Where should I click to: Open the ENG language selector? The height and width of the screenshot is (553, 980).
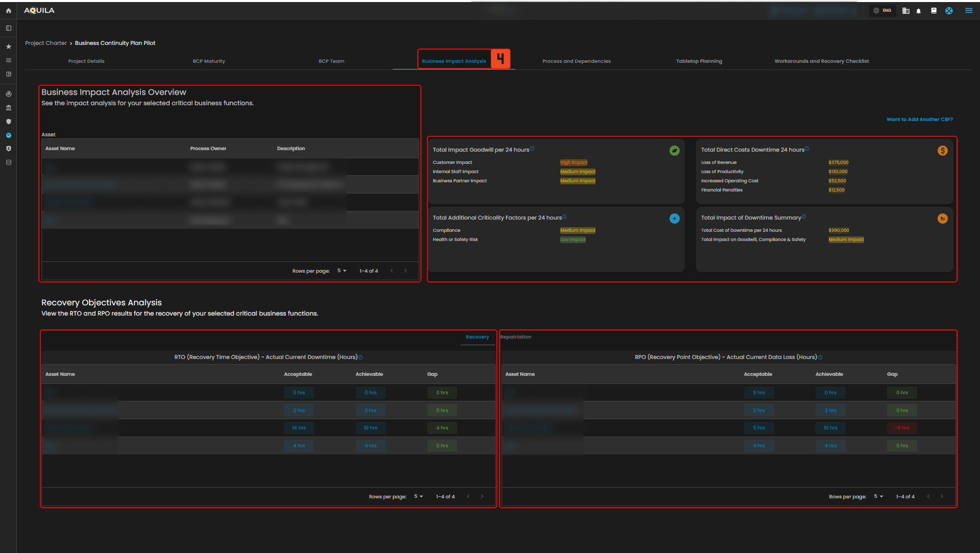click(882, 11)
